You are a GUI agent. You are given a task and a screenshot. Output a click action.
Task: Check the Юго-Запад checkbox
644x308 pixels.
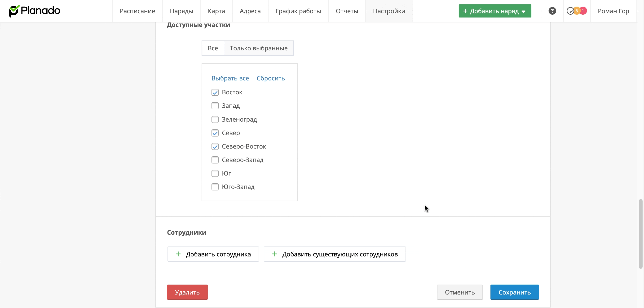pos(215,187)
